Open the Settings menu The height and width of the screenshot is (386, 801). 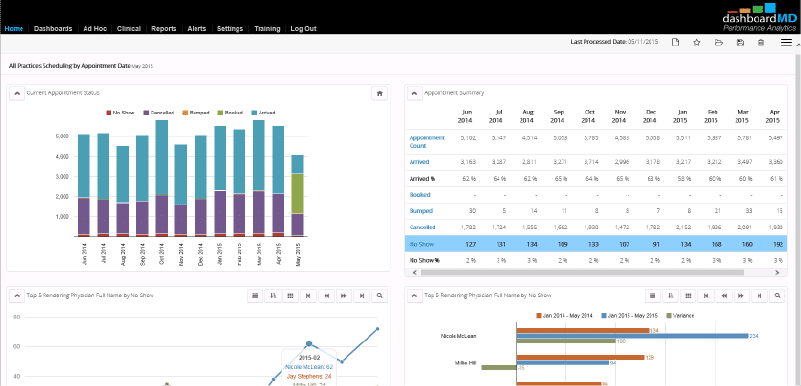(230, 29)
